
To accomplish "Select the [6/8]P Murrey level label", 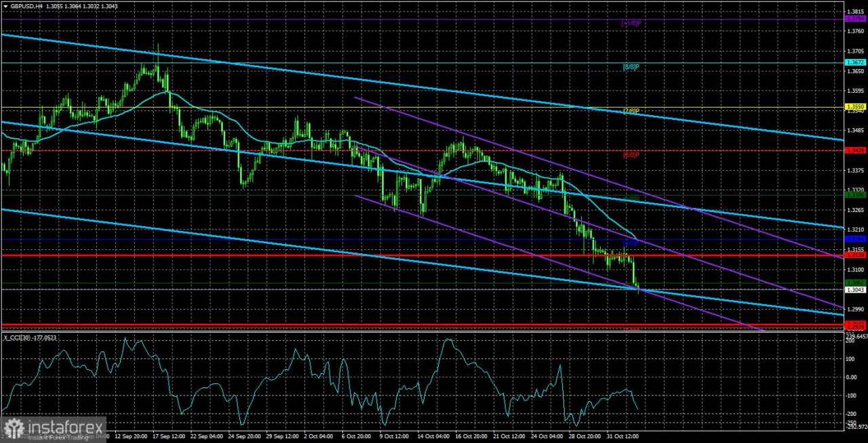I will (x=631, y=154).
